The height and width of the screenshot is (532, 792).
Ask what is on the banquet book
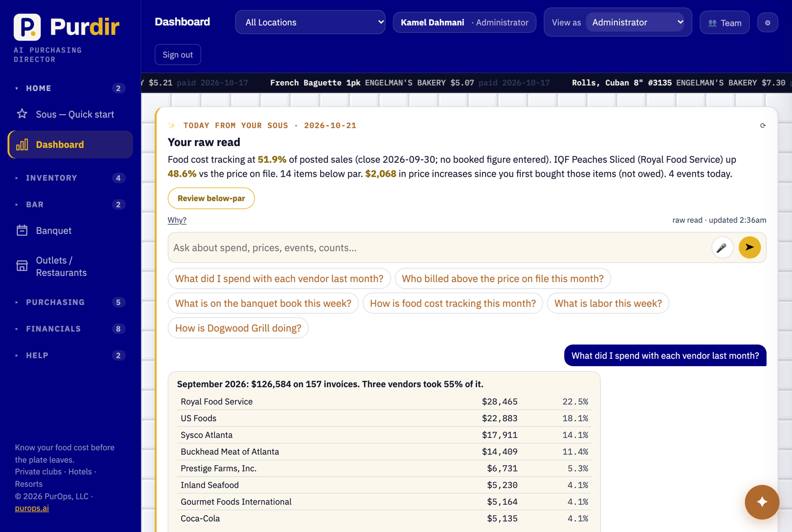263,303
